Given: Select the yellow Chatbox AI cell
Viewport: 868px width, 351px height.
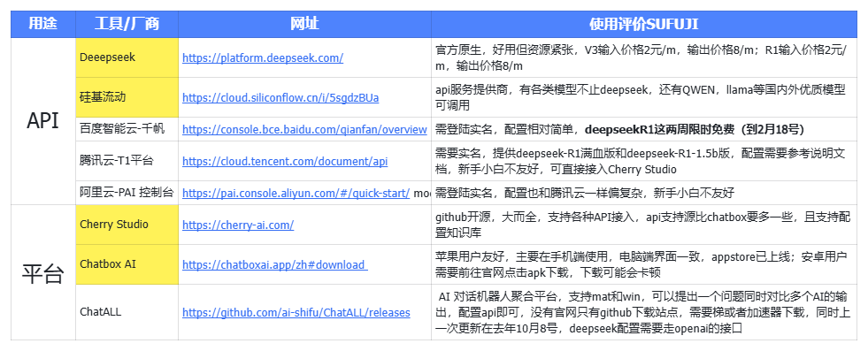Looking at the screenshot, I should tap(127, 264).
